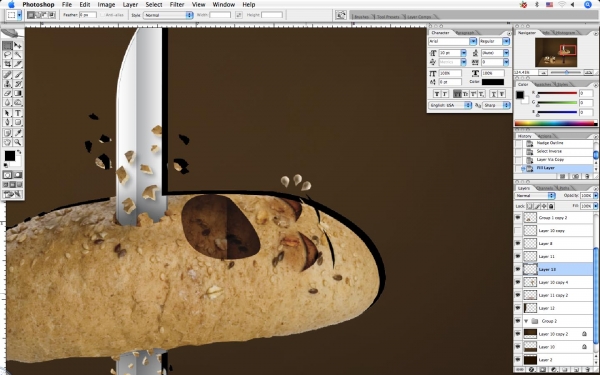600x375 pixels.
Task: Select the Healing Brush tool
Action: [7, 75]
